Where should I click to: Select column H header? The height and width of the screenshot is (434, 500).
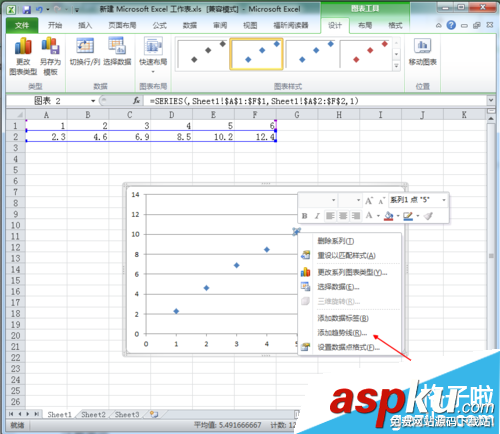pos(339,115)
